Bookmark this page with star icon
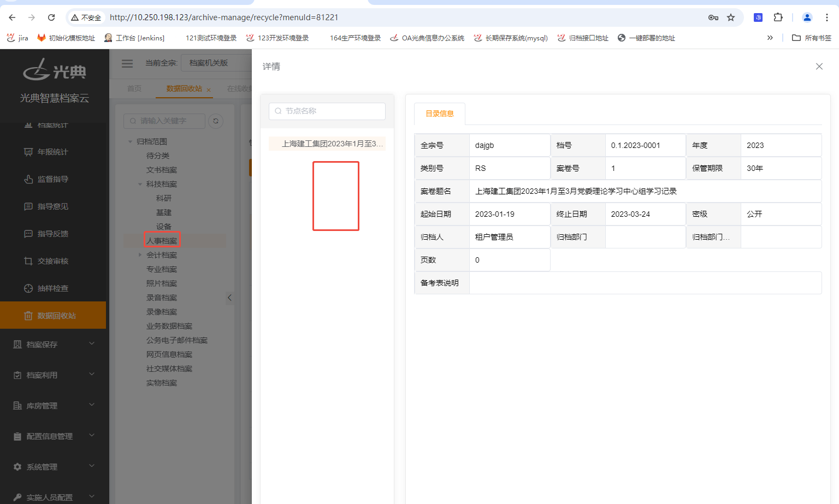Screen dimensions: 839x504 [731, 17]
